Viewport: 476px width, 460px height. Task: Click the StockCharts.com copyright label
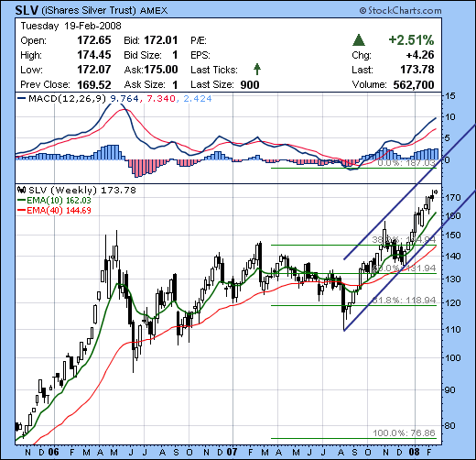pyautogui.click(x=400, y=11)
